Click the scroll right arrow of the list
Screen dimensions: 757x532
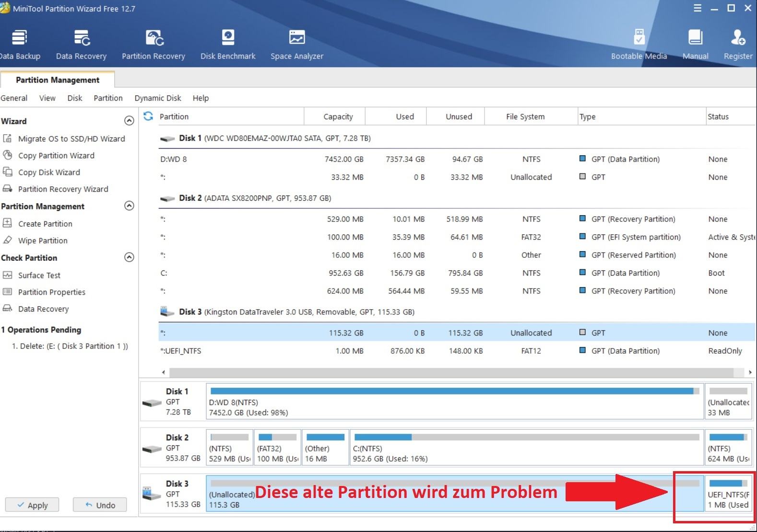click(750, 372)
